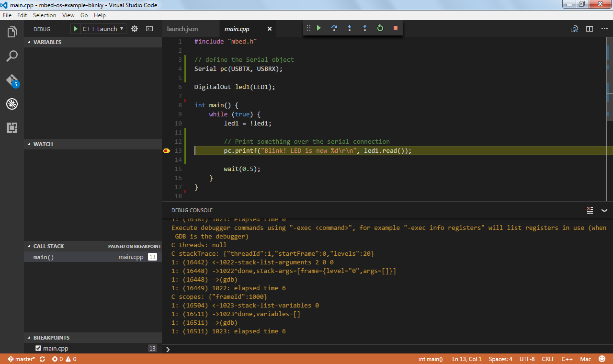The width and height of the screenshot is (613, 364).
Task: Click the Split Editor icon
Action: (x=589, y=29)
